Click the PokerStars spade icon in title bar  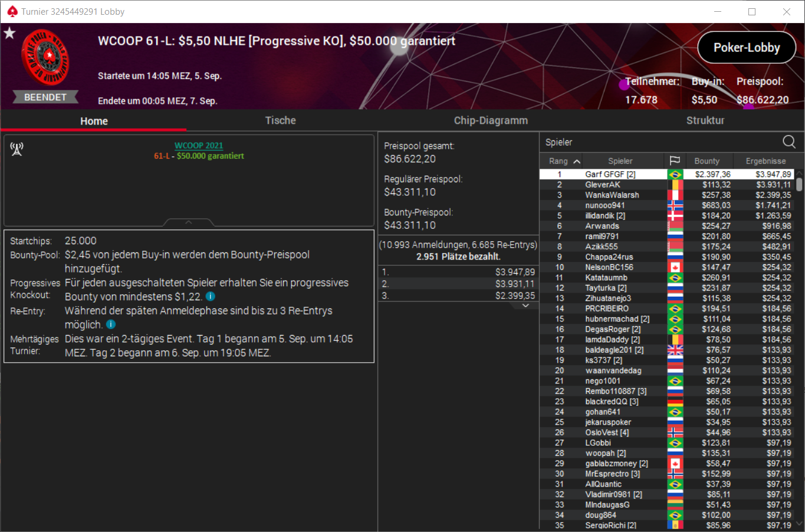tap(12, 12)
